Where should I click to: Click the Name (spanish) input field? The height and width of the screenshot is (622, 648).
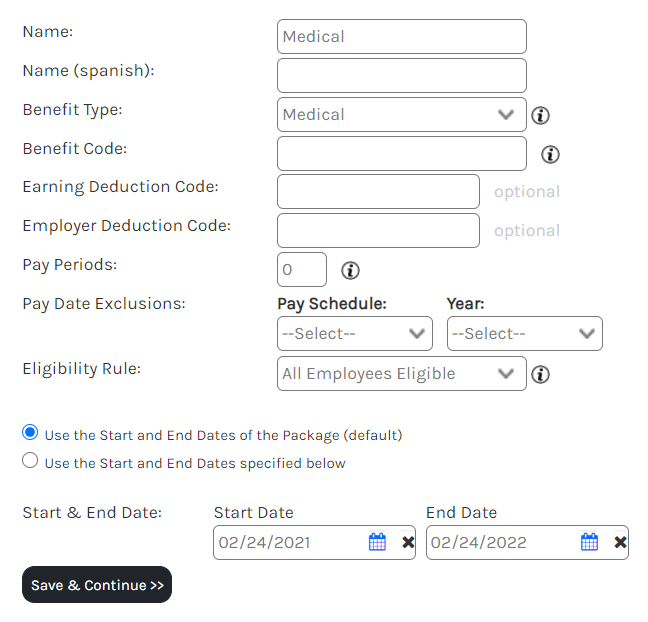pyautogui.click(x=401, y=76)
